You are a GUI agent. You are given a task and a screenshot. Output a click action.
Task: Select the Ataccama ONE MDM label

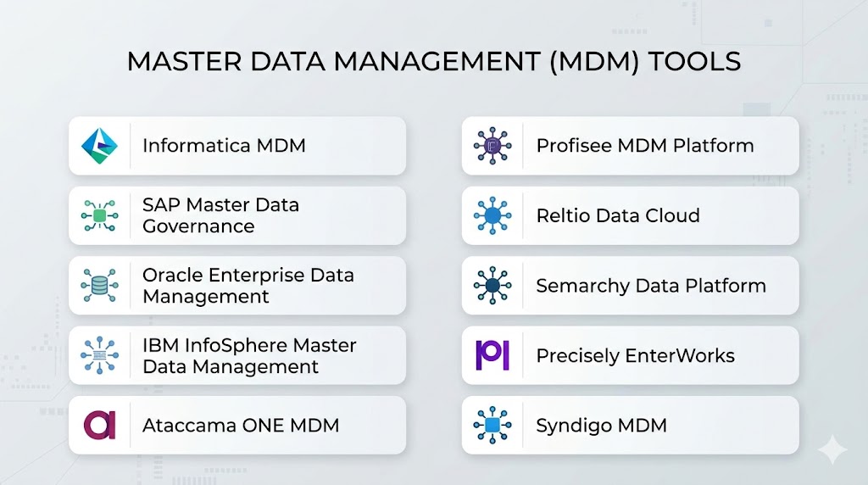(241, 426)
